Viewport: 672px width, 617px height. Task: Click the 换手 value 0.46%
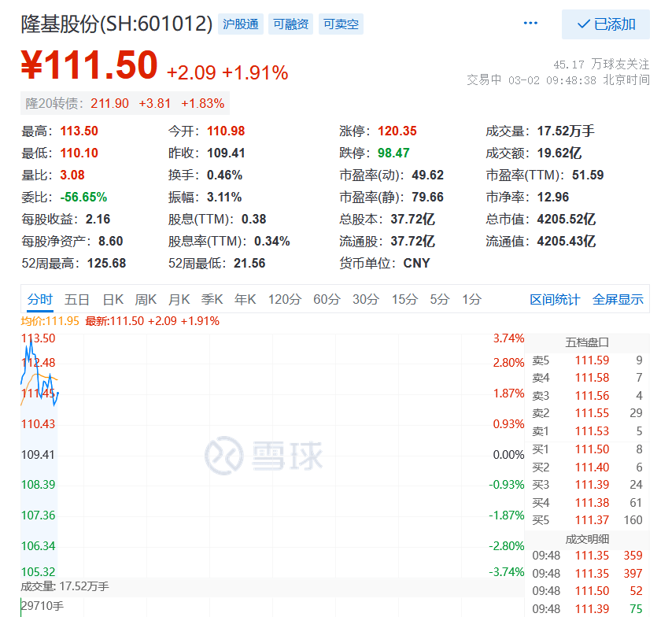(x=224, y=175)
